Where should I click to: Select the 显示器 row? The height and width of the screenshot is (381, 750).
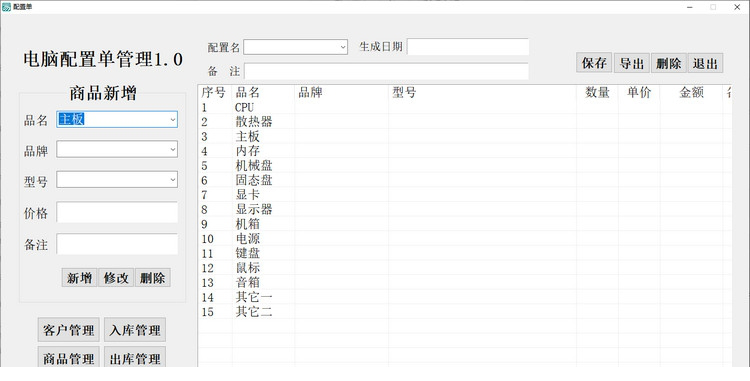pyautogui.click(x=464, y=209)
